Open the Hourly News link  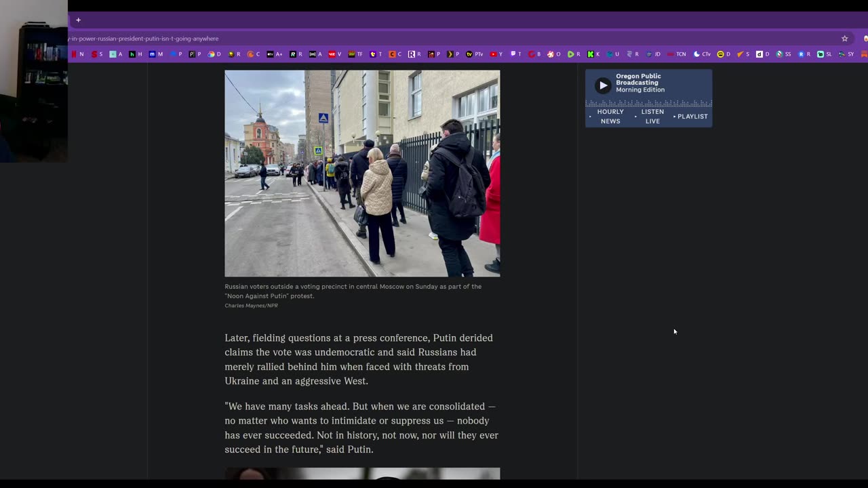tap(610, 117)
